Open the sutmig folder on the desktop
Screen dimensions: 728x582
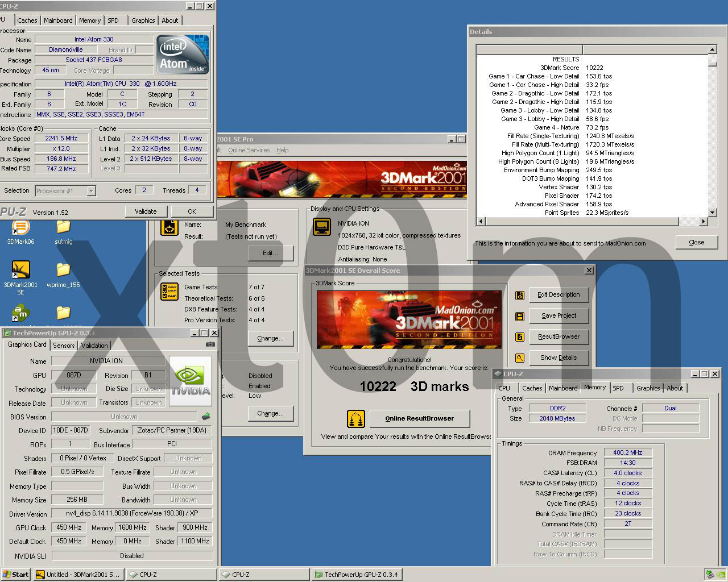[x=63, y=227]
